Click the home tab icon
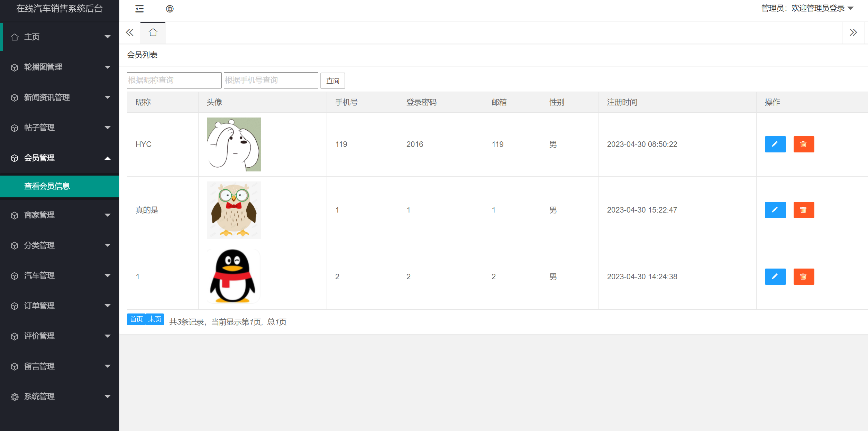The height and width of the screenshot is (431, 868). point(153,32)
